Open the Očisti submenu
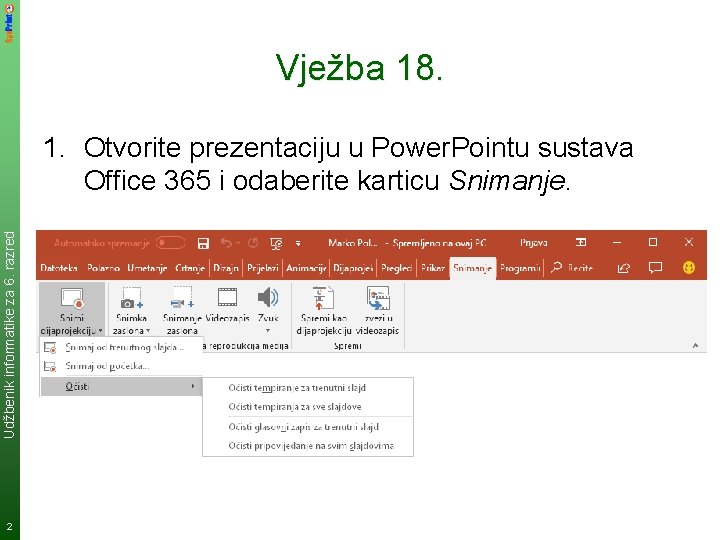Image resolution: width=720 pixels, height=540 pixels. click(x=121, y=386)
